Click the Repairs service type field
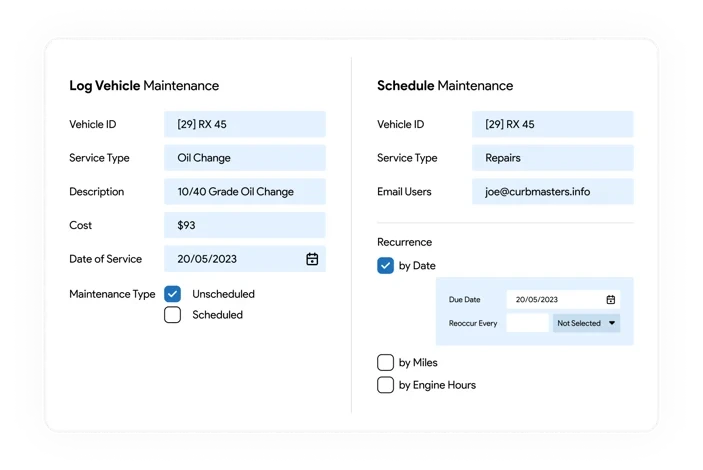Viewport: 703px width, 470px height. (x=553, y=158)
